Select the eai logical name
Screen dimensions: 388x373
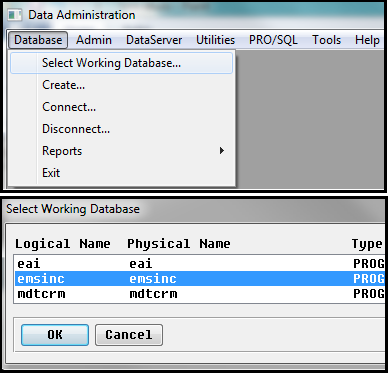29,264
